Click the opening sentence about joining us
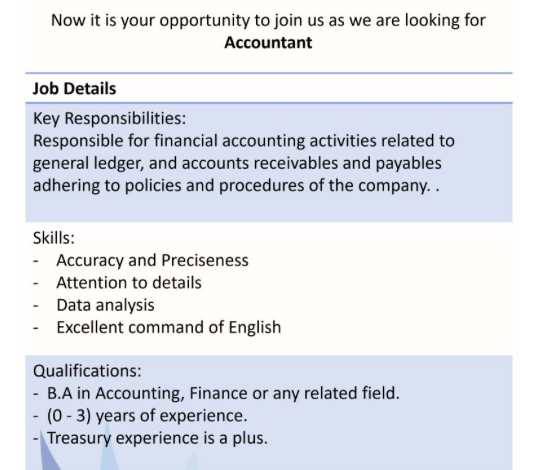The width and height of the screenshot is (536, 470). [x=268, y=21]
